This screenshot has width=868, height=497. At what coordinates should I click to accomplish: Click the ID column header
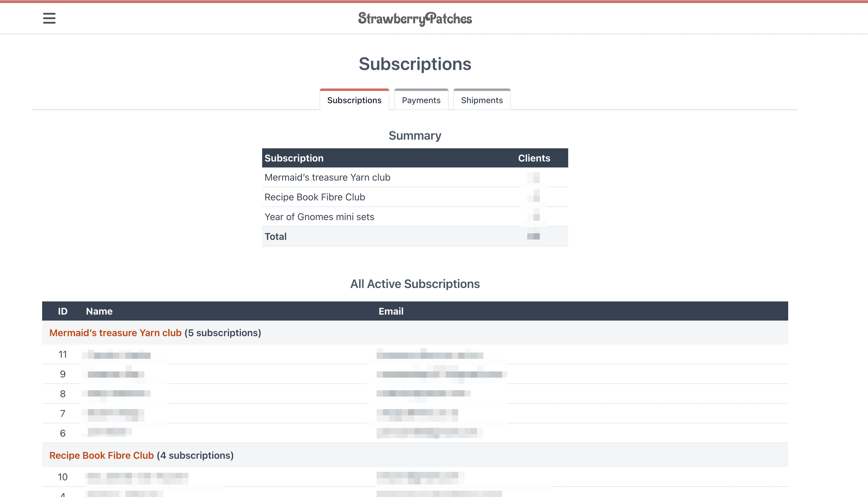point(62,311)
